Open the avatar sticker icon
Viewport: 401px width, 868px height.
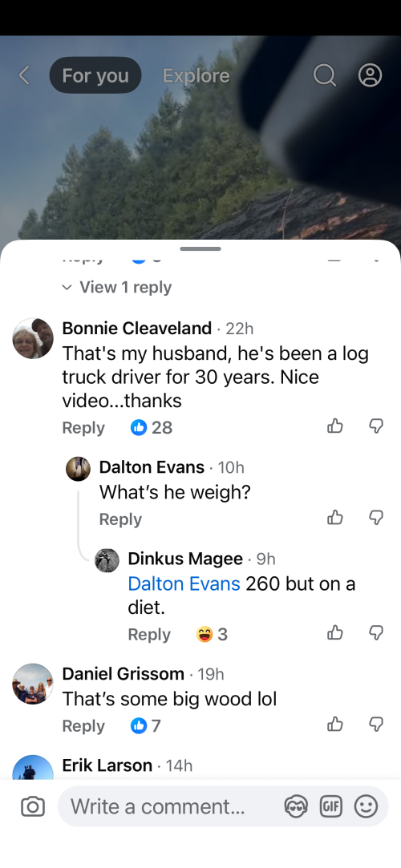(x=295, y=806)
